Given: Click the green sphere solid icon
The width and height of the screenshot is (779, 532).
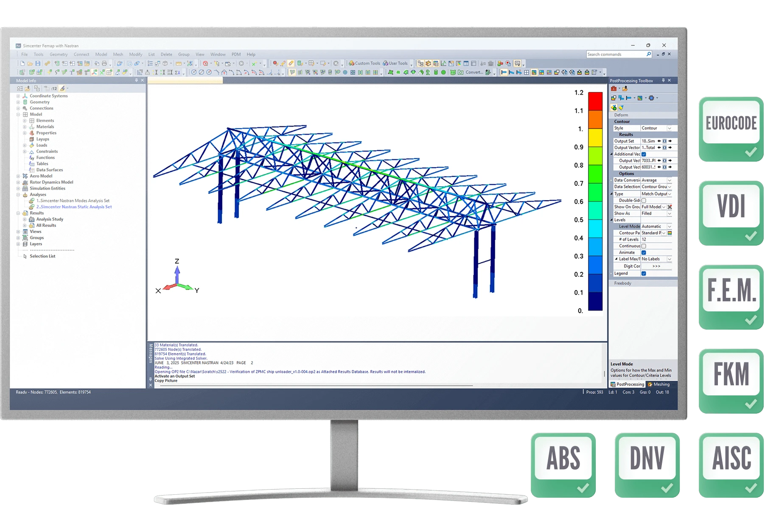Looking at the screenshot, I should pyautogui.click(x=443, y=72).
